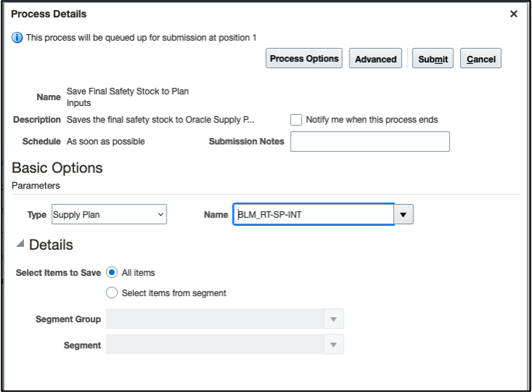Select the All items radio button
This screenshot has width=532, height=392.
click(x=112, y=273)
